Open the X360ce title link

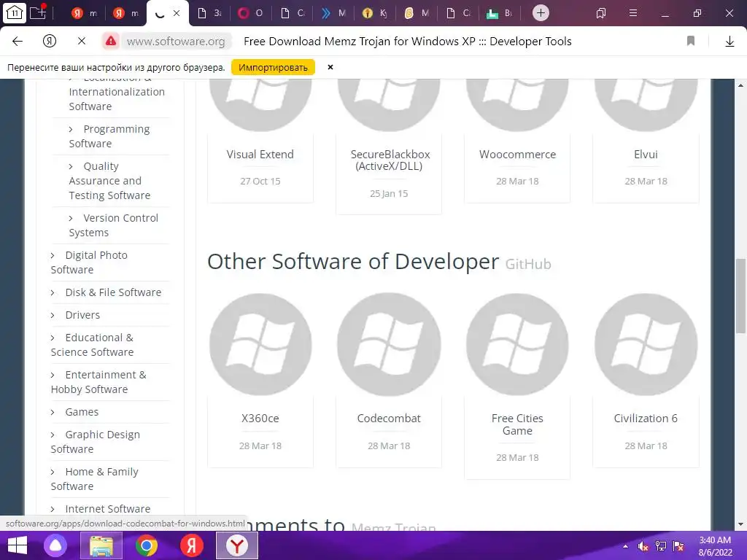coord(260,419)
